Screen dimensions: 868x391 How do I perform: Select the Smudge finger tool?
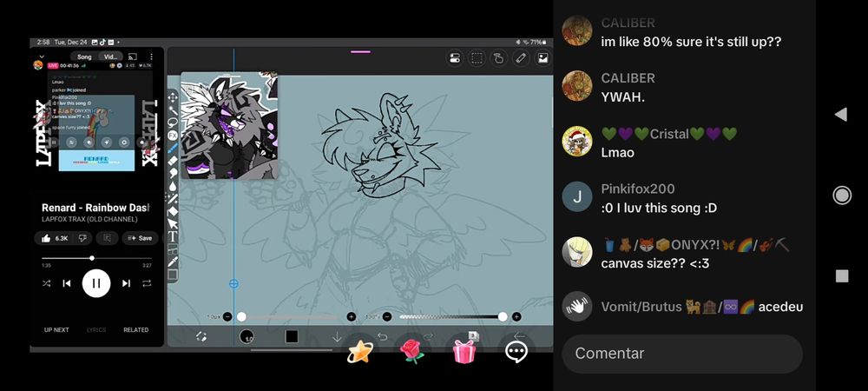173,174
